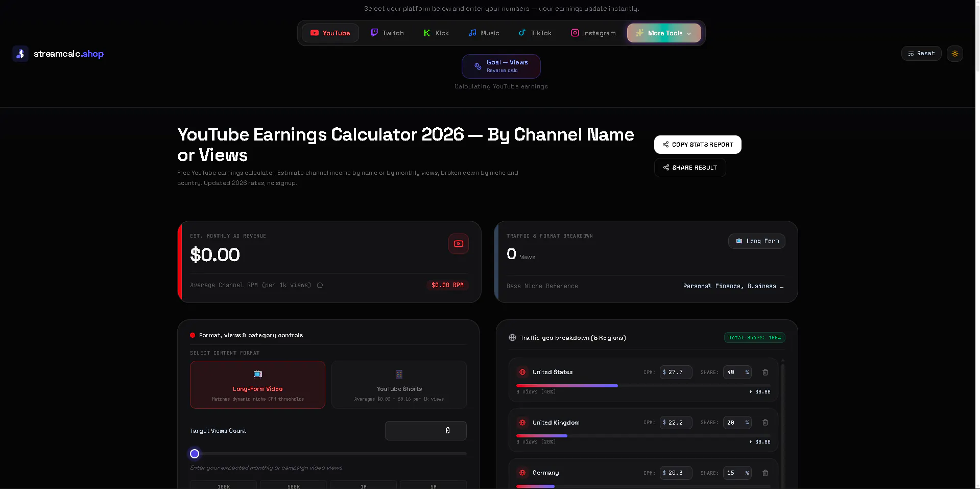Click the Long Form badge in breakdown card

tap(757, 241)
